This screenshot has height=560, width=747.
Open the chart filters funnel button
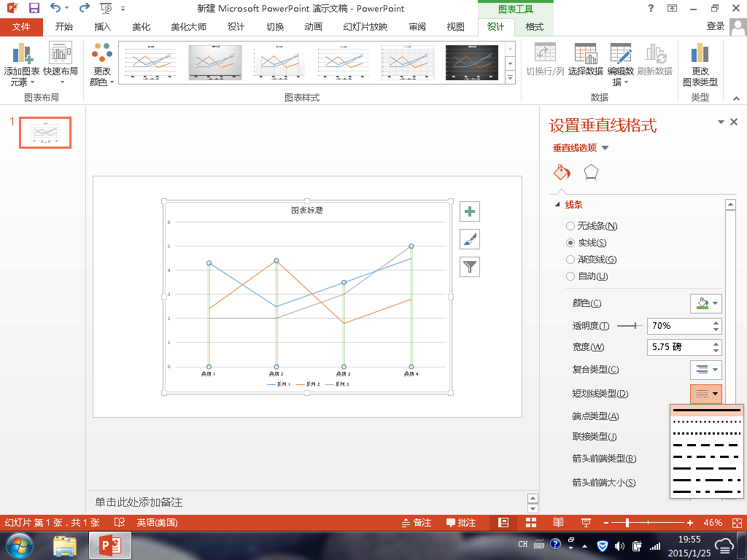[x=470, y=267]
